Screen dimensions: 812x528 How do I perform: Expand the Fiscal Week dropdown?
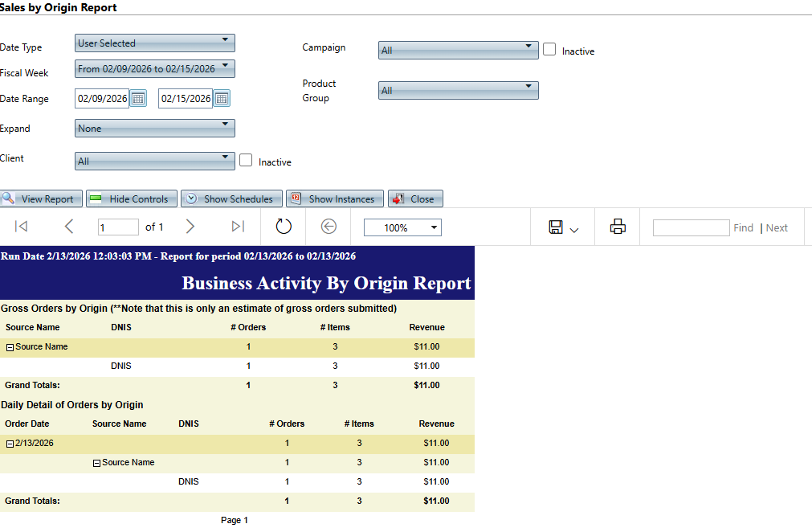[x=154, y=68]
